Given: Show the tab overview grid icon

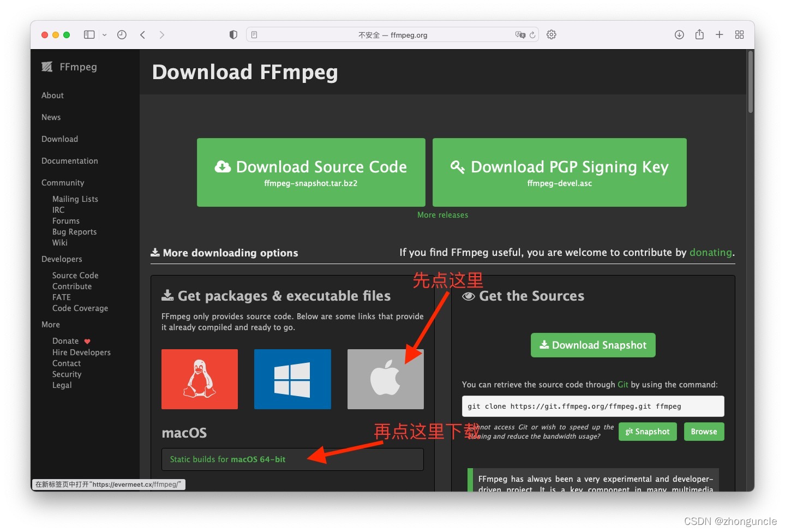Looking at the screenshot, I should click(739, 35).
